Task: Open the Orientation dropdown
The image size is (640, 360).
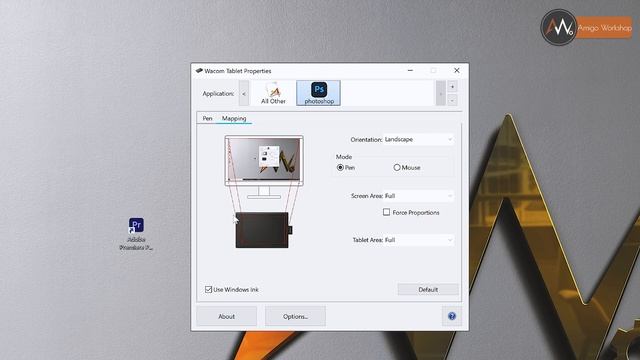Action: [x=418, y=140]
